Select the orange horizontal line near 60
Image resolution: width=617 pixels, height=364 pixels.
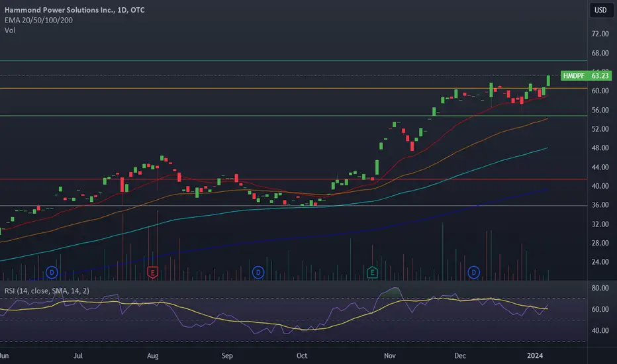click(293, 88)
